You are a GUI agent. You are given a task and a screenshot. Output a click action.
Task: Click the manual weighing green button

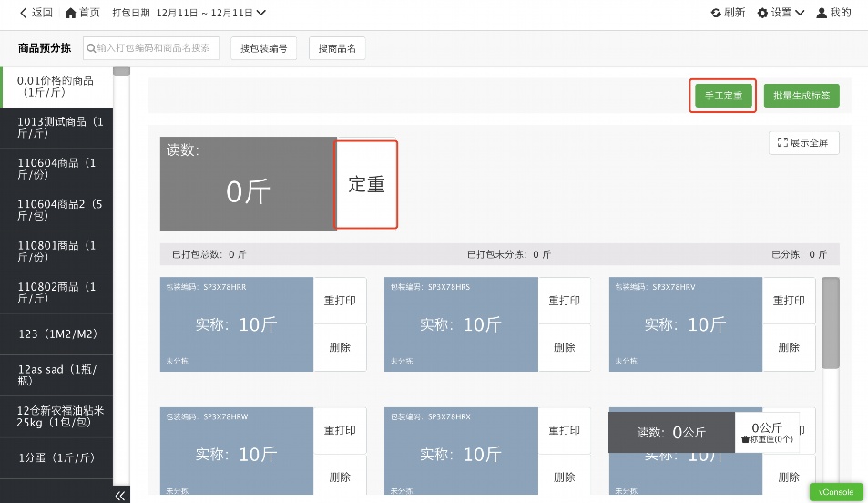pos(723,96)
